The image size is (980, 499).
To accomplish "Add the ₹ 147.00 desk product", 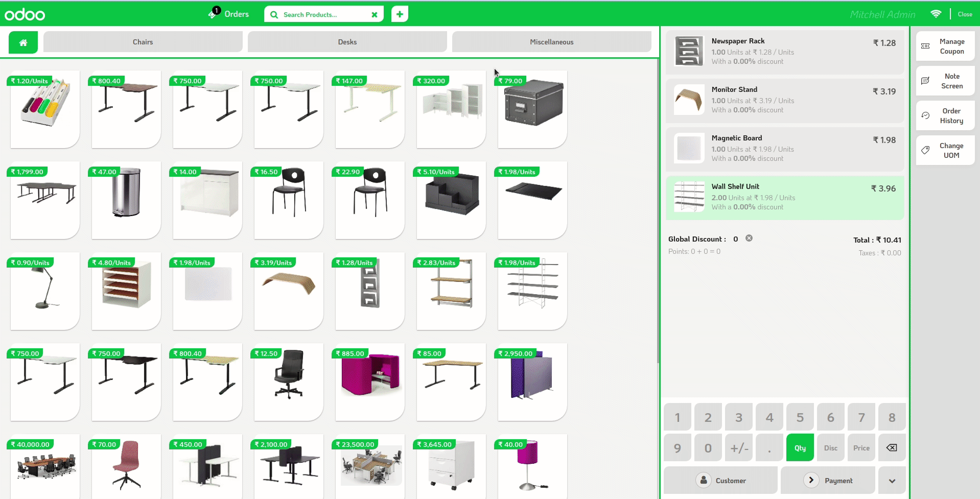I will pyautogui.click(x=370, y=109).
